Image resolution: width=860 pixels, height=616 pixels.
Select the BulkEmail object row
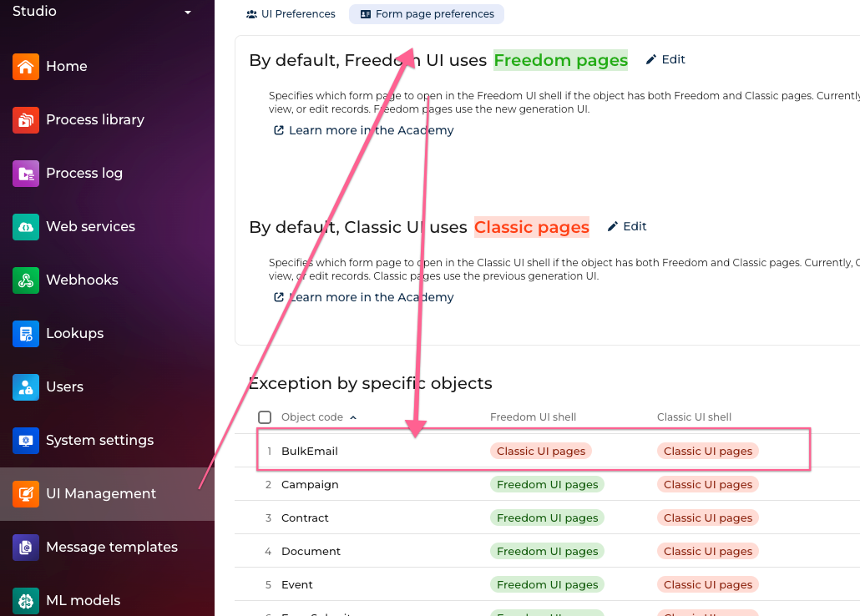pyautogui.click(x=310, y=451)
